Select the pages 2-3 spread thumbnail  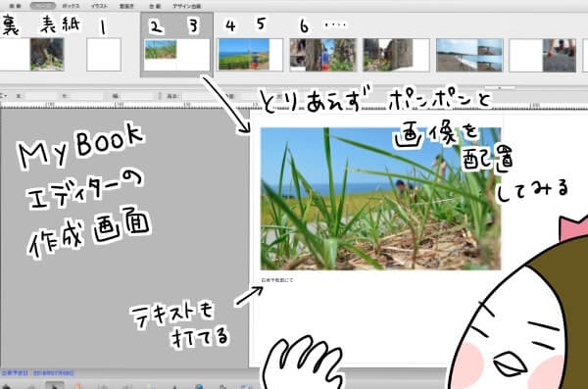coord(176,55)
